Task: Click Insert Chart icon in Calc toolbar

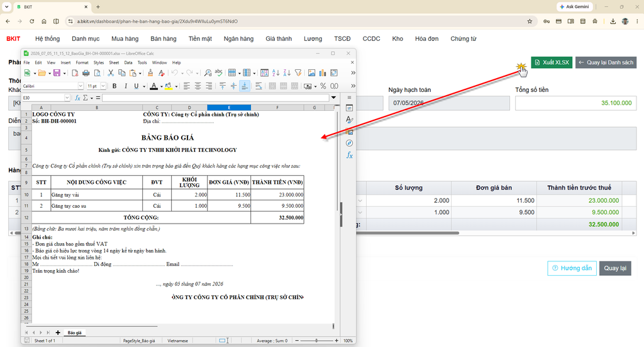Action: coord(323,73)
